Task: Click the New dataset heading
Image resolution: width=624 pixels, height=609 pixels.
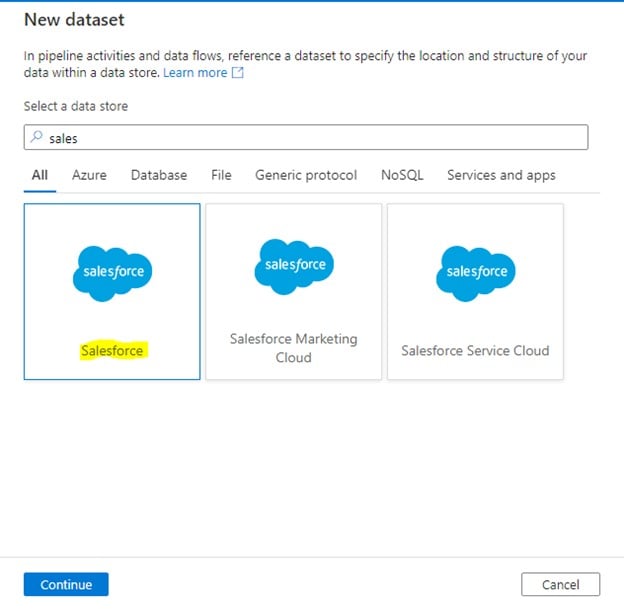Action: coord(74,20)
